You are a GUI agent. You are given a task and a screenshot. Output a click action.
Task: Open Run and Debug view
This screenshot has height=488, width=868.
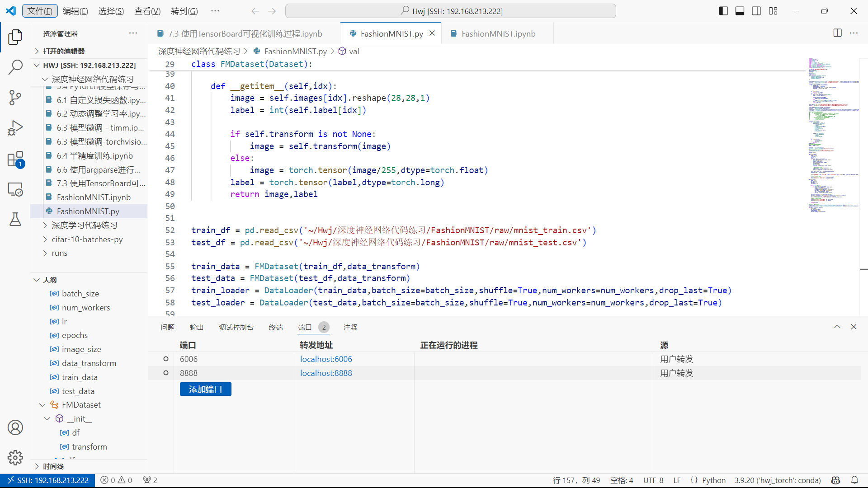(15, 128)
